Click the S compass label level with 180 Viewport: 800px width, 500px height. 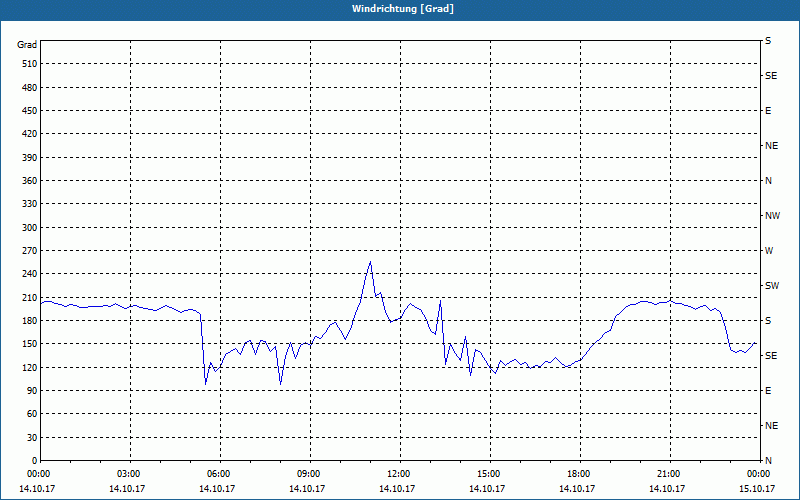point(768,321)
